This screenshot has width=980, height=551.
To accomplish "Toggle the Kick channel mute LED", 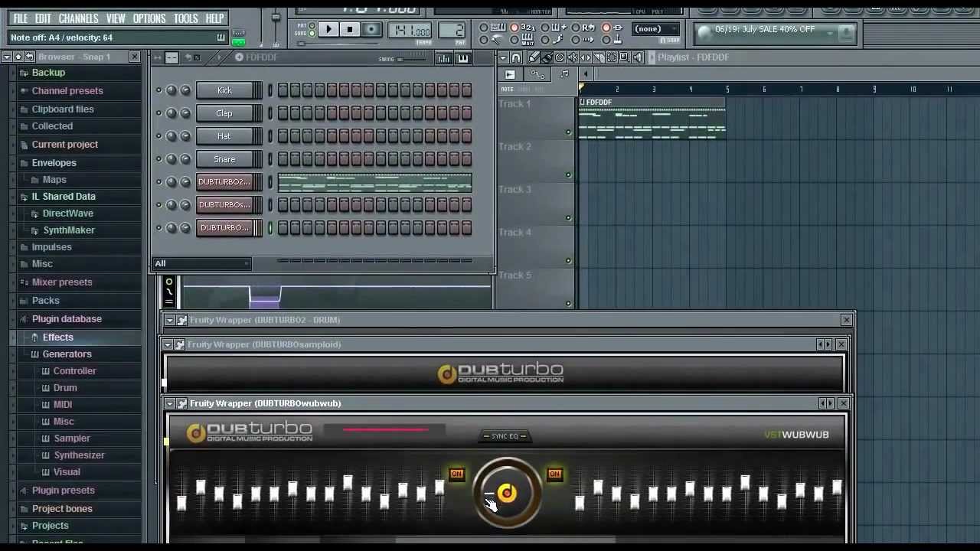I will click(159, 90).
